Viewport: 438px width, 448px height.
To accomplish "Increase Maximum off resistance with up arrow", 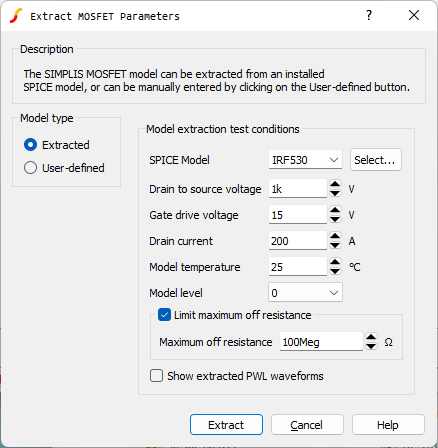I will [x=371, y=337].
